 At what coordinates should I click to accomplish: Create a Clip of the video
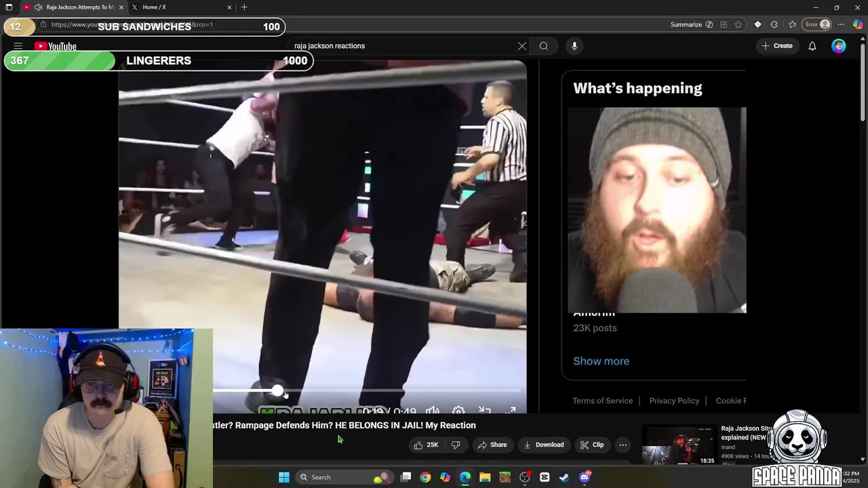[591, 445]
